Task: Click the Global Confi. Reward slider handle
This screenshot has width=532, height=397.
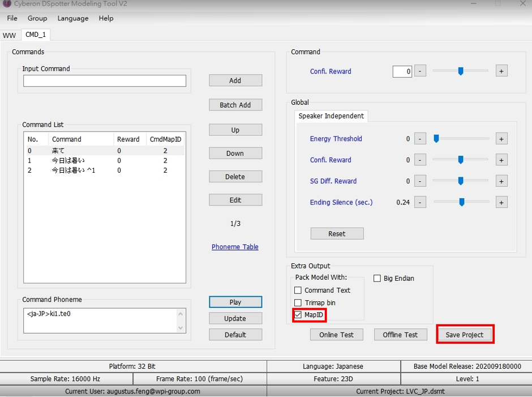Action: point(461,160)
